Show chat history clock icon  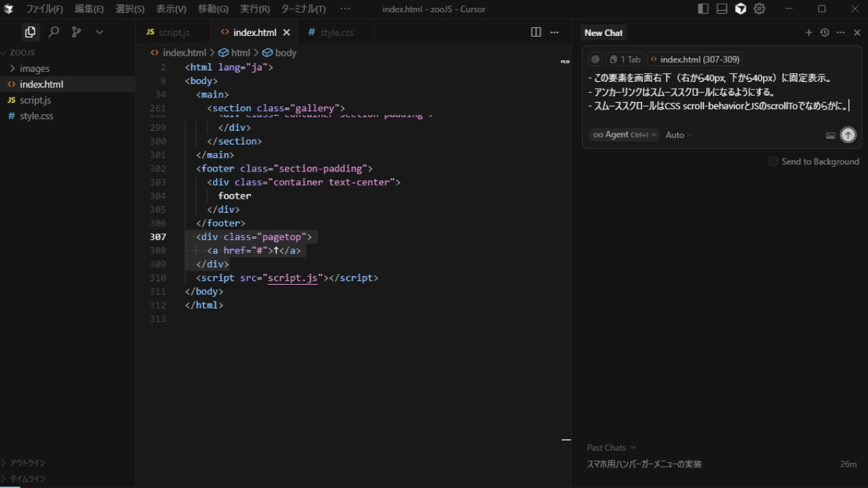pyautogui.click(x=825, y=33)
